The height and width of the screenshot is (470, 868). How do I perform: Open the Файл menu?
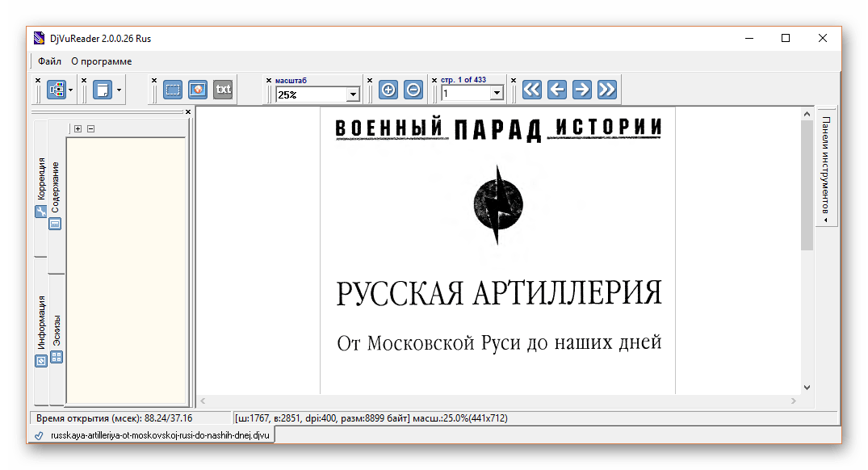point(49,61)
